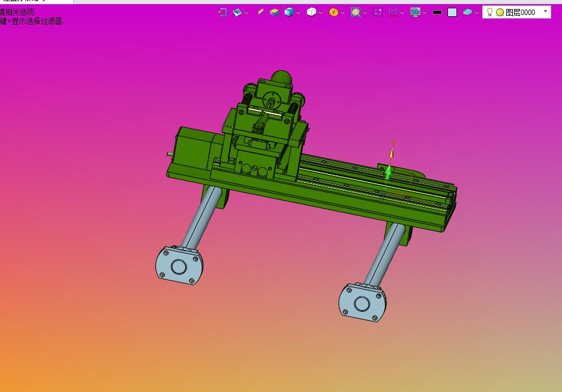Image resolution: width=562 pixels, height=392 pixels.
Task: Select the green dome on top of assembly
Action: pyautogui.click(x=281, y=77)
